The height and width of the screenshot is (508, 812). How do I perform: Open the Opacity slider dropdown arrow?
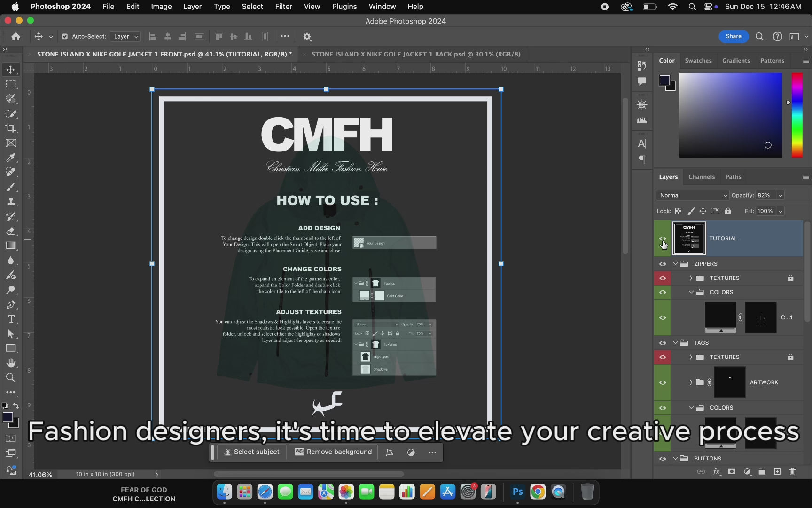click(x=781, y=195)
